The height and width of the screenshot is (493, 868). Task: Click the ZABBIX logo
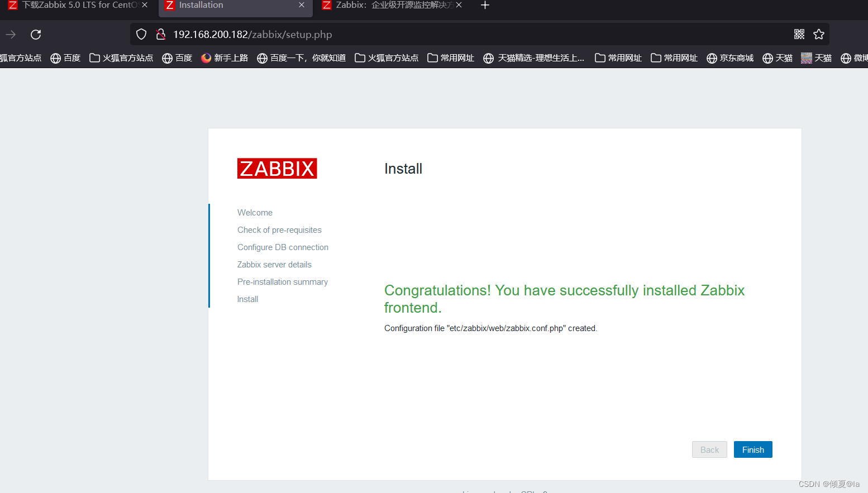click(277, 169)
